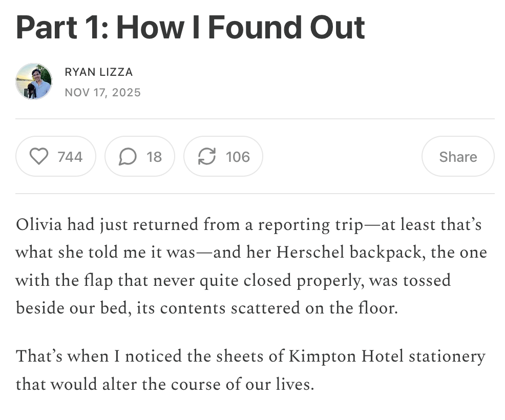Click the heart icon to like the post

38,156
